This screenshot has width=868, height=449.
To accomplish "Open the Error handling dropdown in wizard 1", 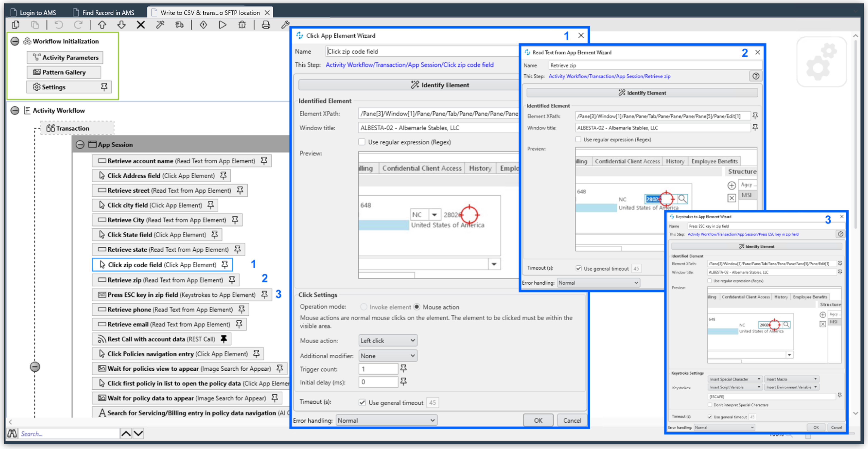I will point(386,420).
